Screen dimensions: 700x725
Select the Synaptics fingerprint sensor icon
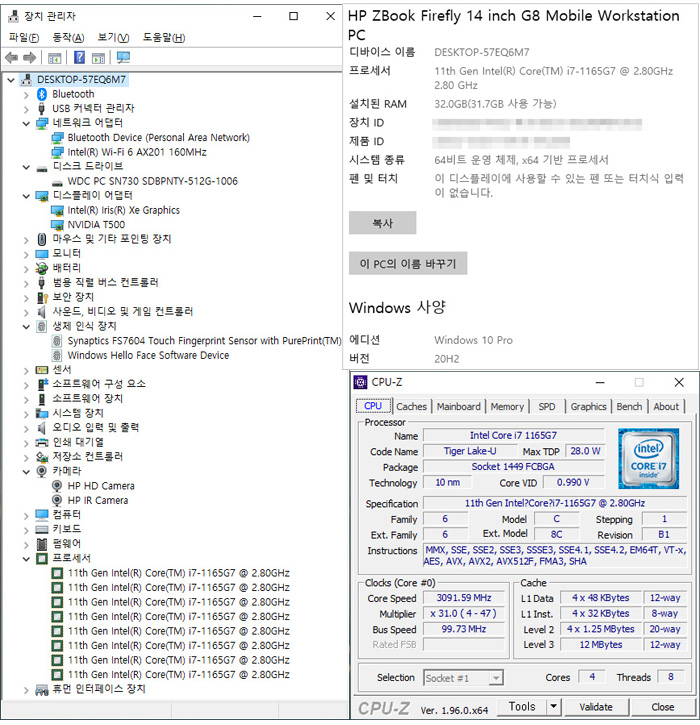(57, 341)
